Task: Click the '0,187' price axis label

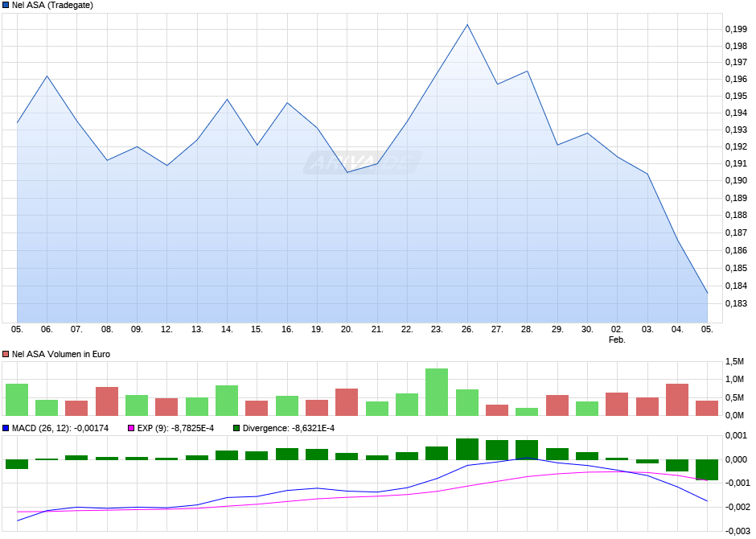Action: 736,233
